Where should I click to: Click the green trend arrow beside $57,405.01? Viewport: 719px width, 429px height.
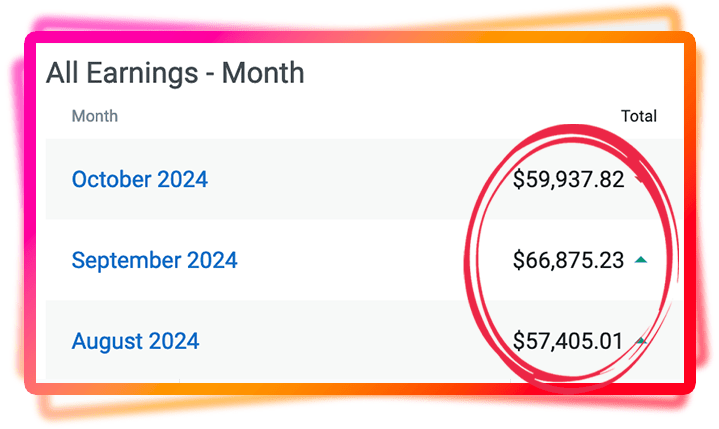641,341
